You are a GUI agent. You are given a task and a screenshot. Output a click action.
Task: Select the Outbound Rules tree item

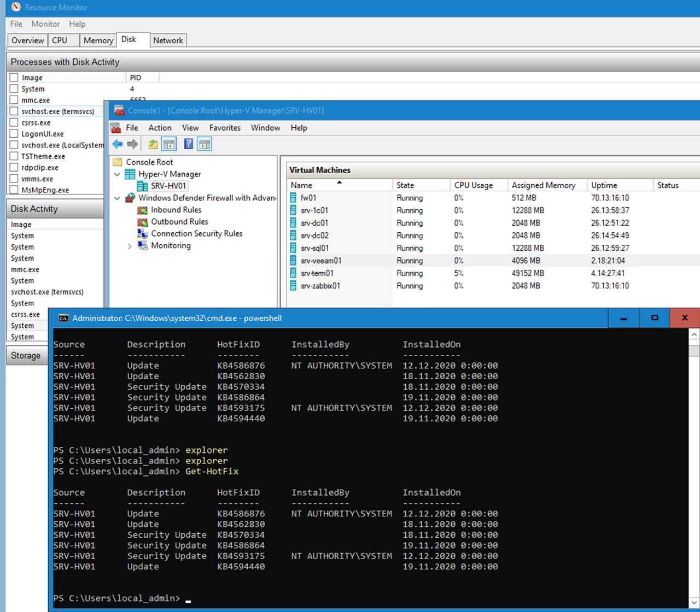click(179, 222)
